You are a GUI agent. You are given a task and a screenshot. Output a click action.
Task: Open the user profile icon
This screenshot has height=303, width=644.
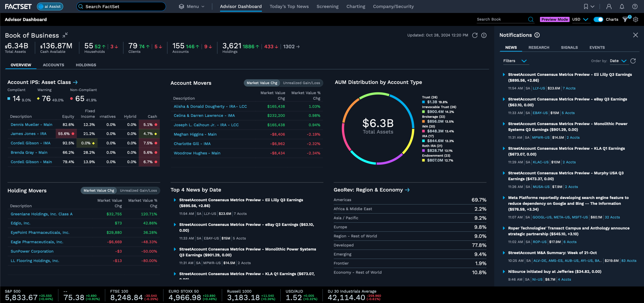(x=609, y=6)
